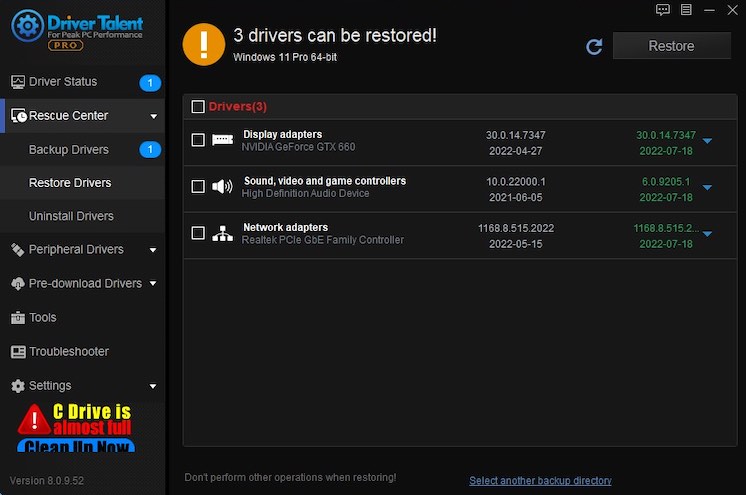Click the orange exclamation warning icon
746x495 pixels.
pyautogui.click(x=204, y=44)
